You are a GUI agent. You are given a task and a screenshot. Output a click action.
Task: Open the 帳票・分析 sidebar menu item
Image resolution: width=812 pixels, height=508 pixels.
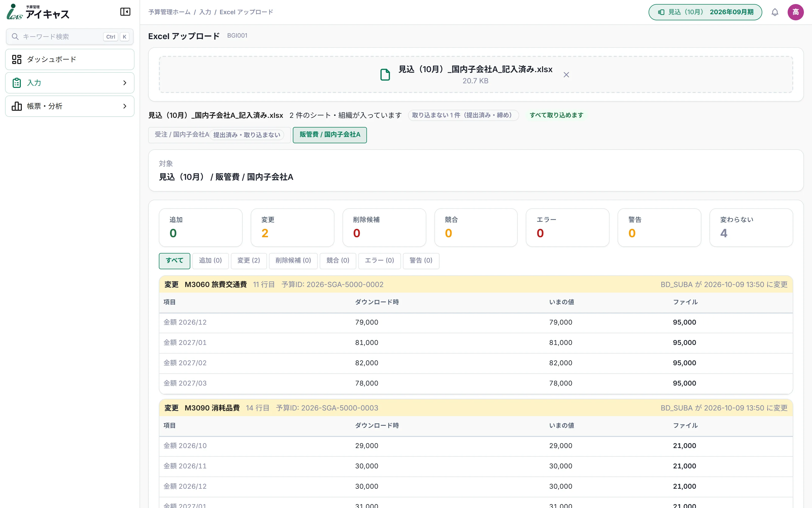[70, 106]
